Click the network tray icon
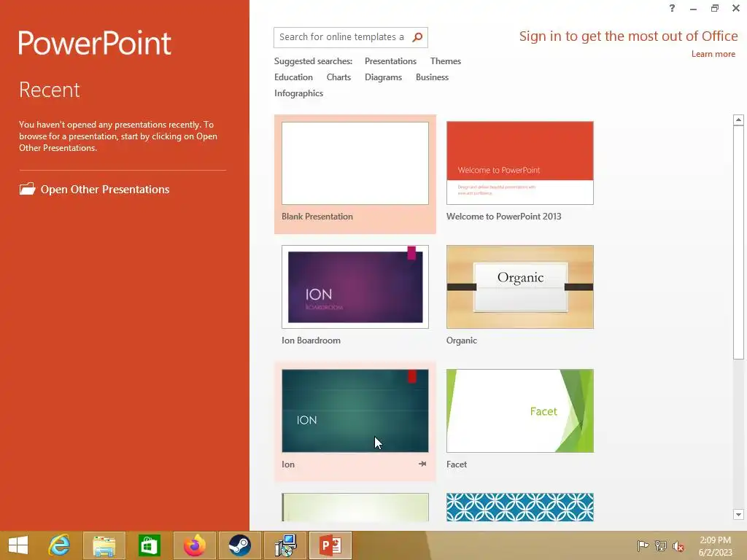Screen dimensions: 747x560 pyautogui.click(x=661, y=546)
